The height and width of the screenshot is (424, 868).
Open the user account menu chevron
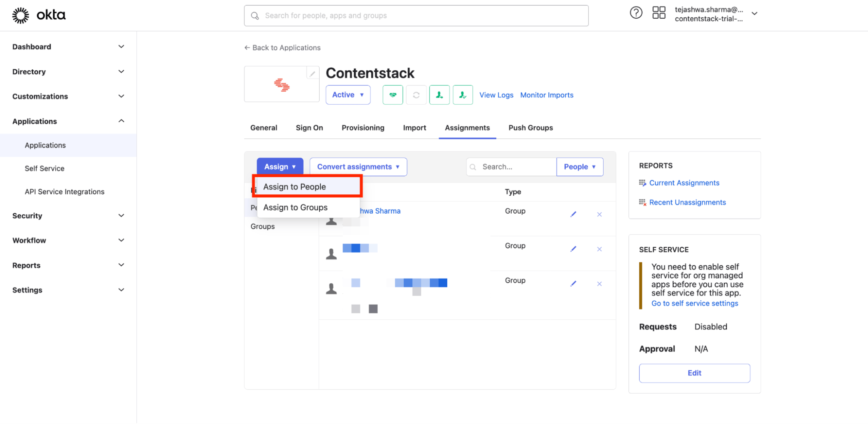click(755, 14)
